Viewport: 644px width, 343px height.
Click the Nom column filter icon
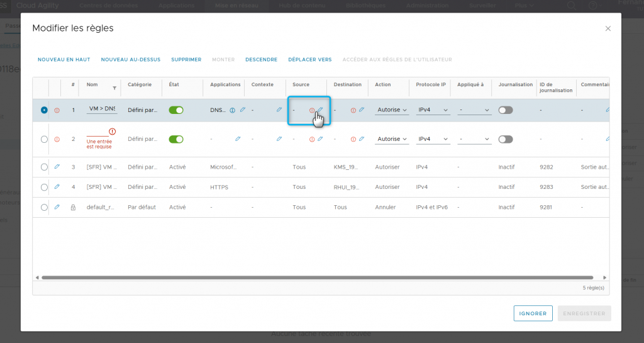(114, 88)
